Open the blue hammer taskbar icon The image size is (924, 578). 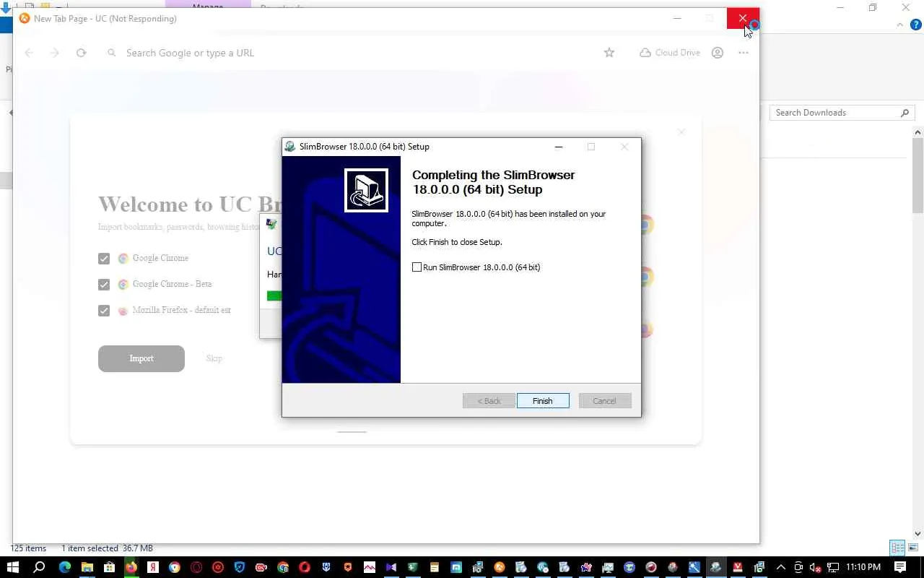694,567
